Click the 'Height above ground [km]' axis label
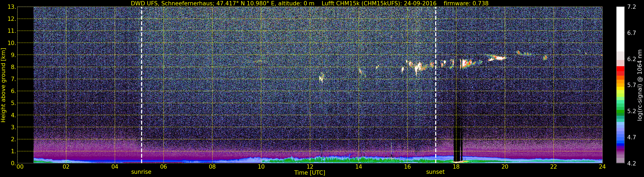The image size is (644, 177). click(3, 85)
